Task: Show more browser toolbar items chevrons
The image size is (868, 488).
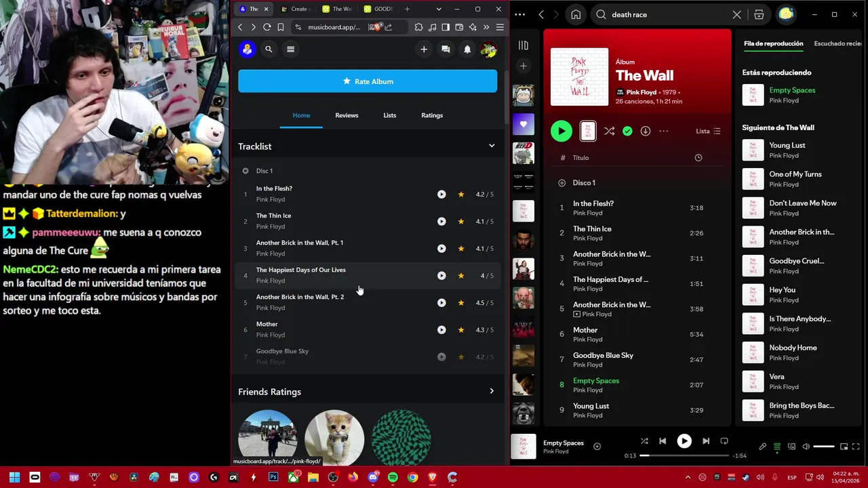Action: (486, 27)
